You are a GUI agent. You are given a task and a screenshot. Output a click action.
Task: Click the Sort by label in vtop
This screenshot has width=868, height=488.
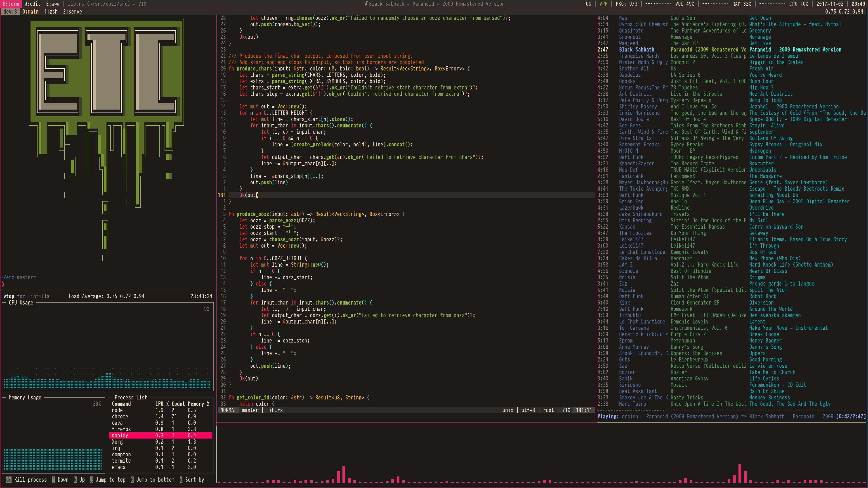click(x=194, y=480)
